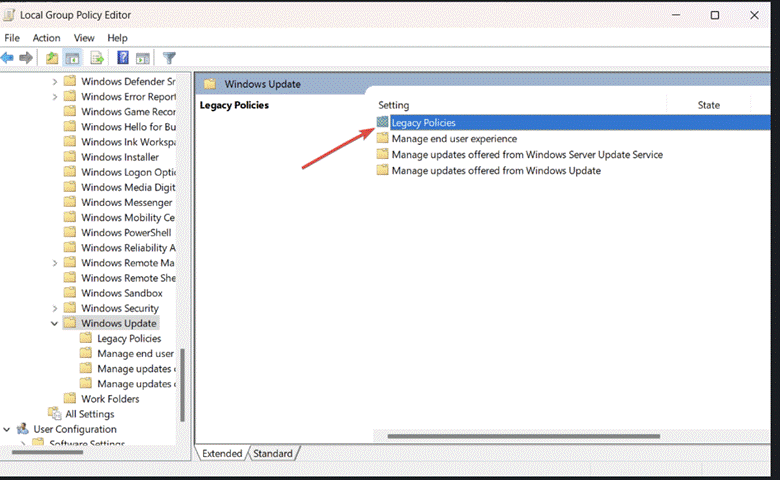Open the Action menu
This screenshot has width=780, height=480.
46,38
